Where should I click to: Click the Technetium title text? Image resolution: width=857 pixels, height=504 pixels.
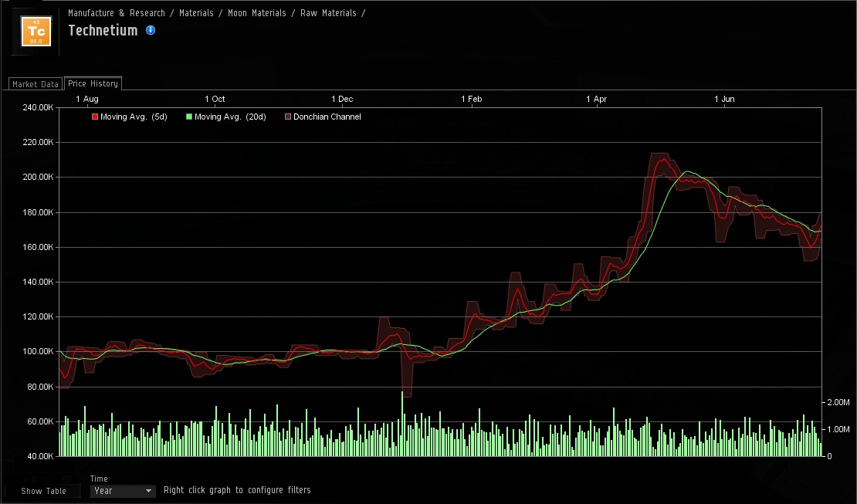coord(103,31)
